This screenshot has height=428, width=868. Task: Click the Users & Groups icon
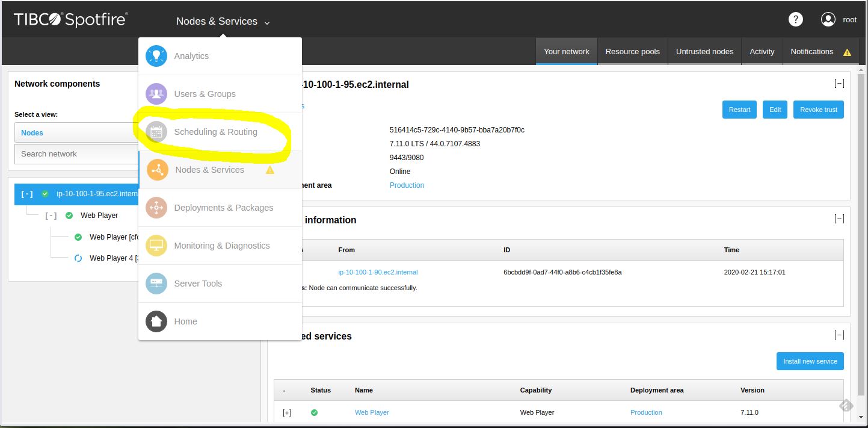(156, 94)
